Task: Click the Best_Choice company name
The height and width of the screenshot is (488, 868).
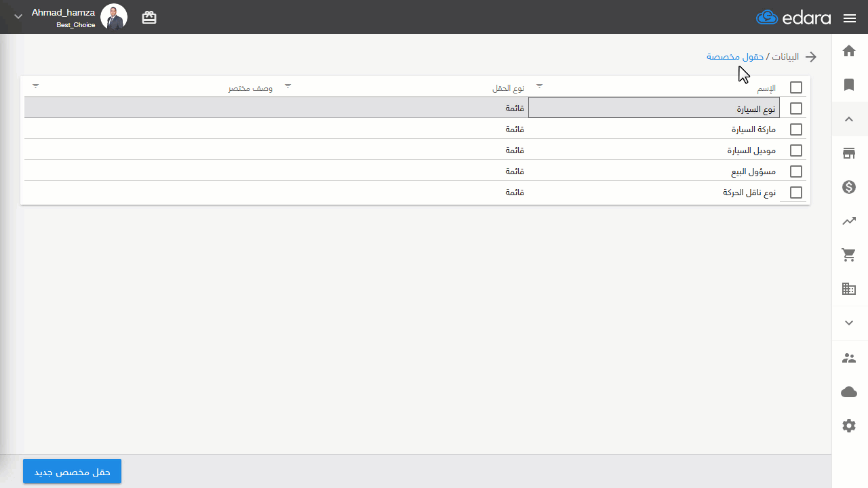Action: (76, 25)
